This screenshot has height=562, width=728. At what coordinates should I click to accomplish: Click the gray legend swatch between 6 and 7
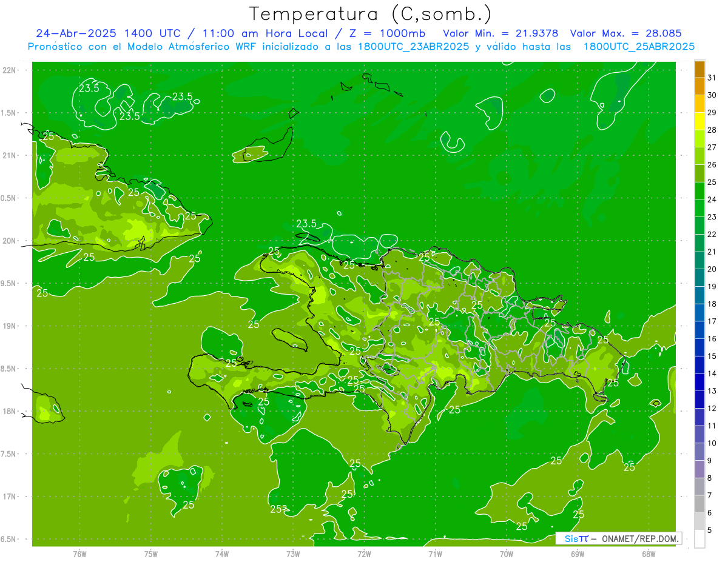(x=699, y=504)
